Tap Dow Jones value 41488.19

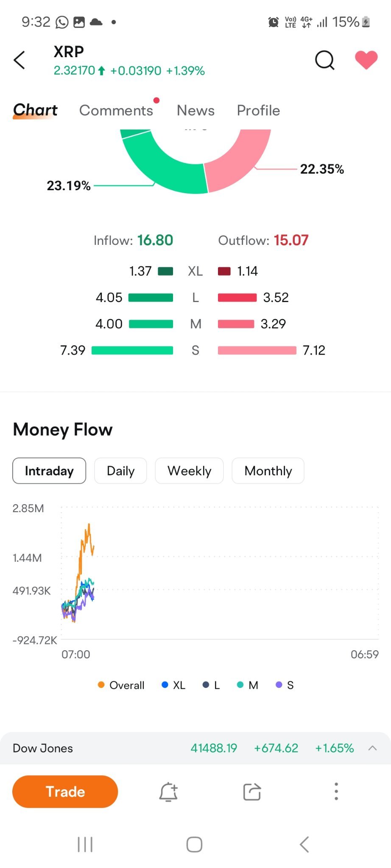(x=214, y=748)
